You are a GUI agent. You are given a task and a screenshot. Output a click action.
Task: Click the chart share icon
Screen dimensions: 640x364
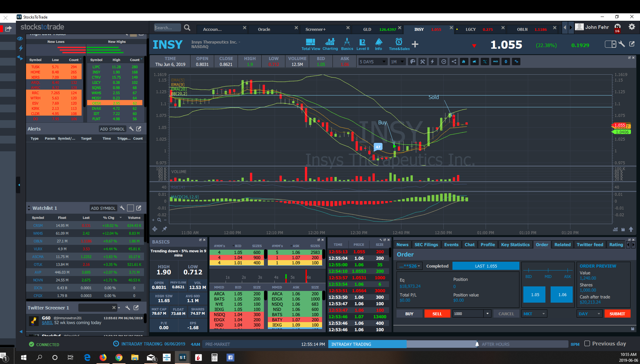click(x=454, y=62)
